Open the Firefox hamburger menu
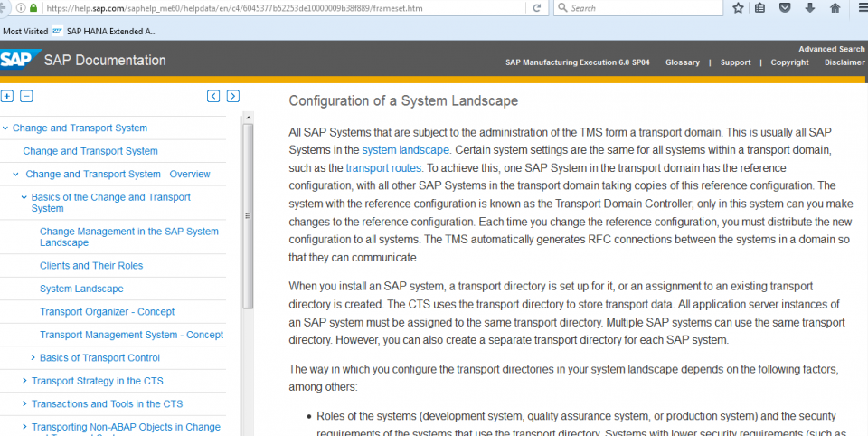Image resolution: width=868 pixels, height=436 pixels. pyautogui.click(x=862, y=8)
